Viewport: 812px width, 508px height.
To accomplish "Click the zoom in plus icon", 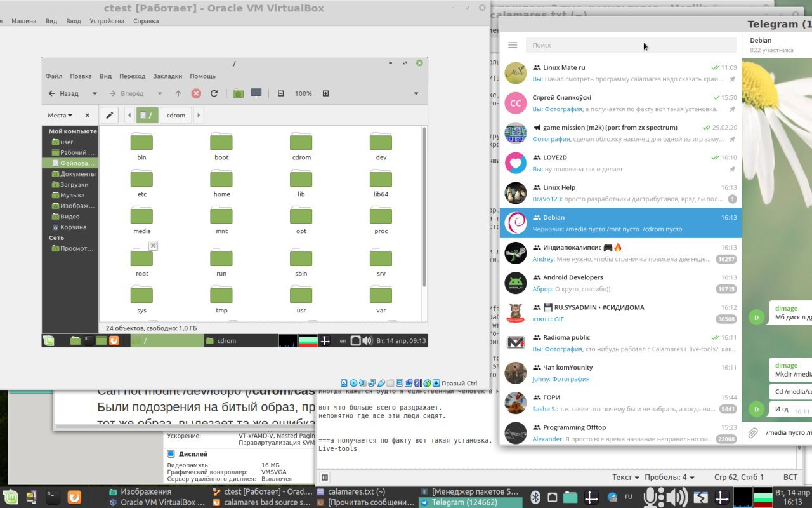I will click(x=325, y=93).
